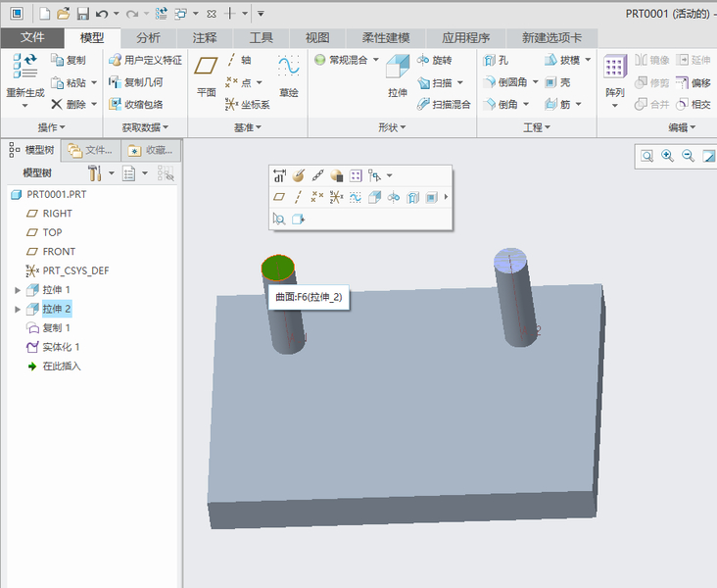Click Offset (偏移) in the Edit group
The height and width of the screenshot is (588, 717).
[693, 82]
